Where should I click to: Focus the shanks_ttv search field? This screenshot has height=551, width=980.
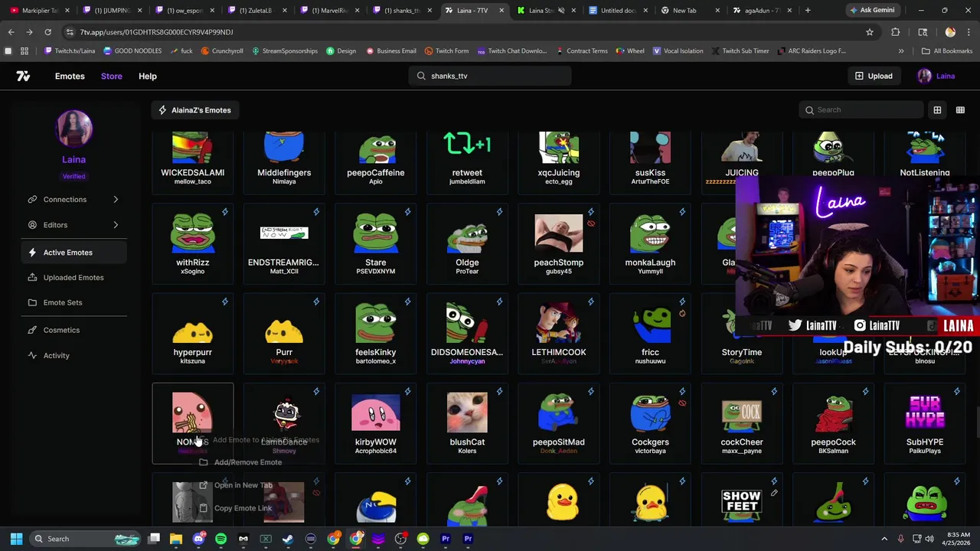tap(490, 76)
